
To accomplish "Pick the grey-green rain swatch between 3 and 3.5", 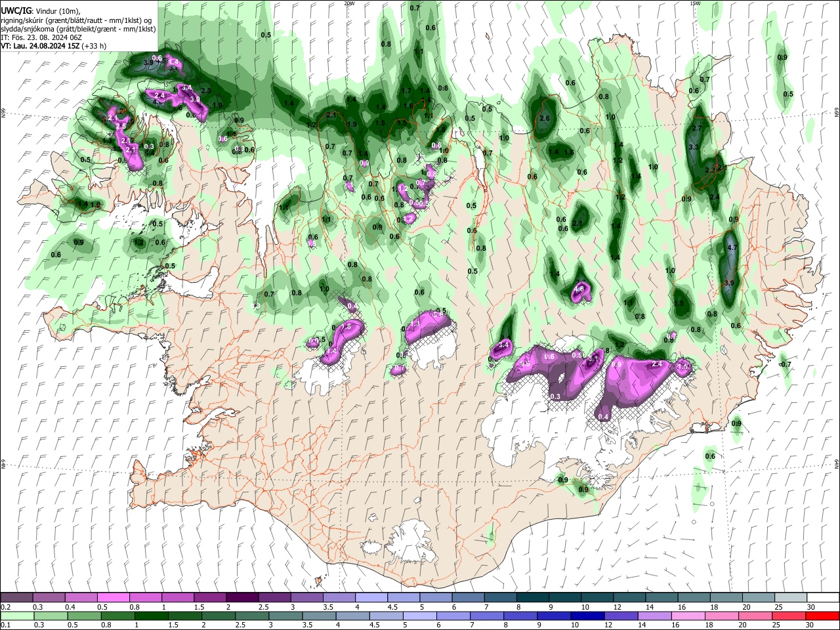I will pyautogui.click(x=285, y=616).
